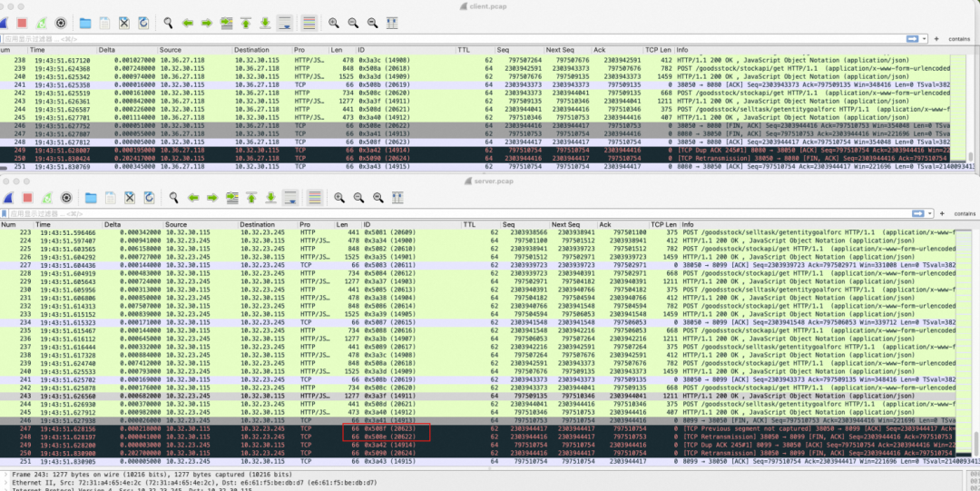This screenshot has width=980, height=491.
Task: Stop capture in client.pcap window
Action: 22,23
